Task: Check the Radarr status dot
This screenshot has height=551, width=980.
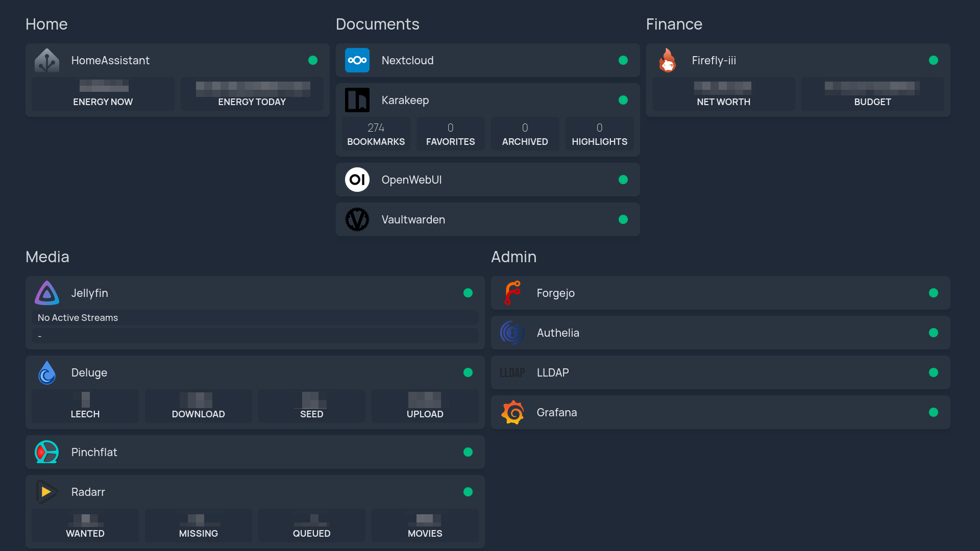Action: point(468,492)
